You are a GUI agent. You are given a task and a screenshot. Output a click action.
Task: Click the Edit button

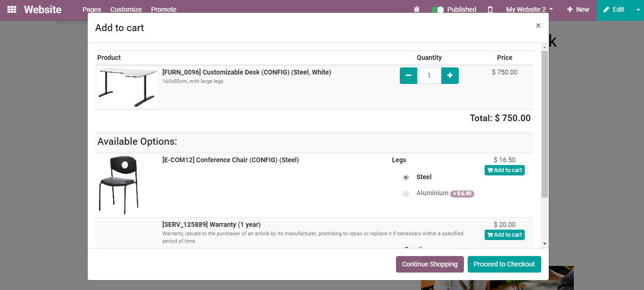(613, 9)
